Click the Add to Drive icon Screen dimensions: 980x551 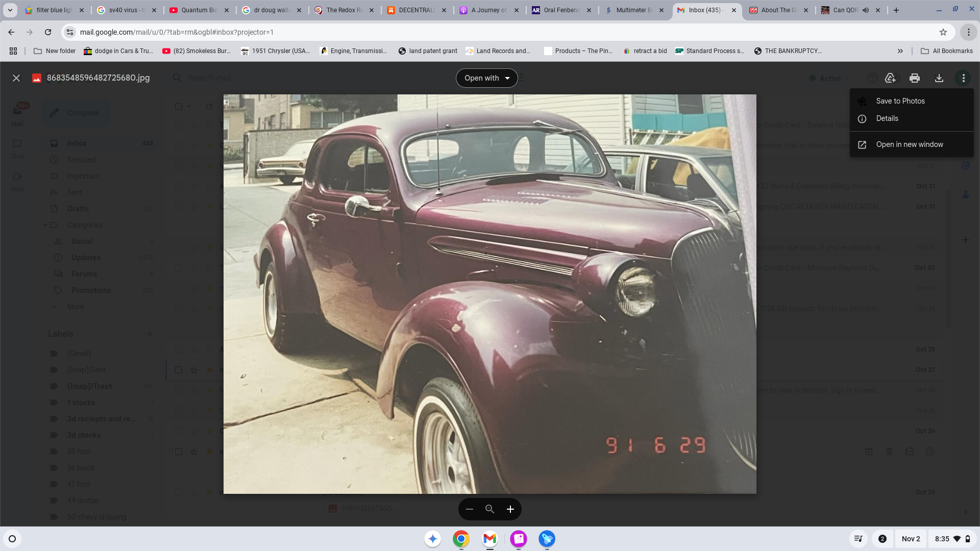pos(890,78)
